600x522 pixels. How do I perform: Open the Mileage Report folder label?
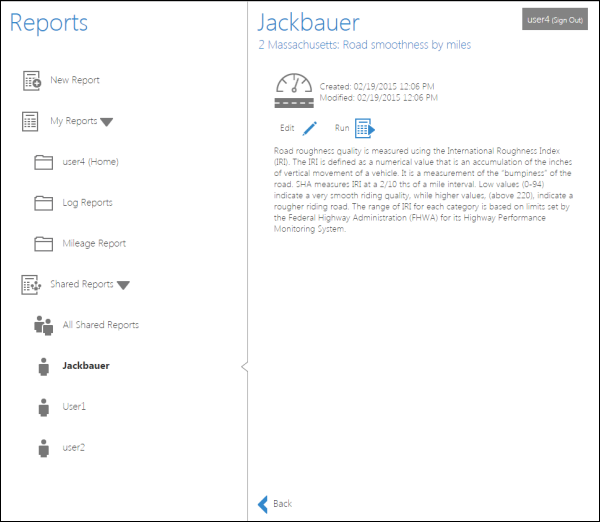tap(94, 244)
